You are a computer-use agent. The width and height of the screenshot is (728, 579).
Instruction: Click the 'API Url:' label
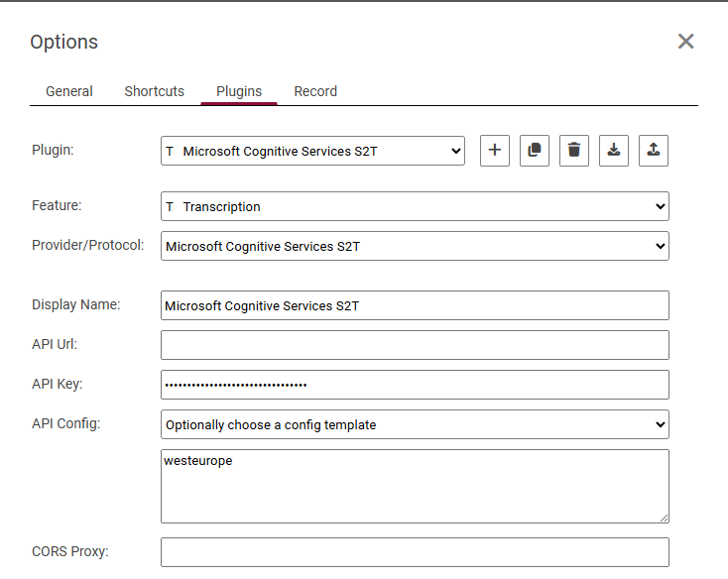[x=55, y=344]
